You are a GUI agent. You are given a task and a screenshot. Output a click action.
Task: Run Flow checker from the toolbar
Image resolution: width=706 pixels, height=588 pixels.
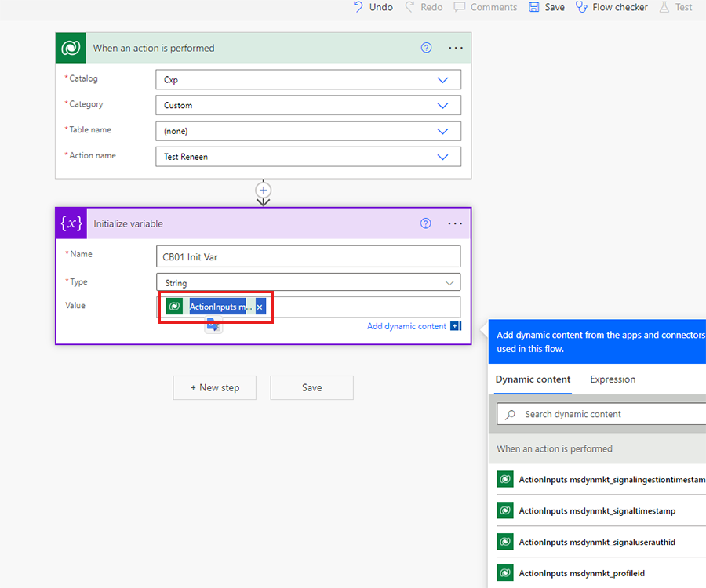pyautogui.click(x=611, y=7)
